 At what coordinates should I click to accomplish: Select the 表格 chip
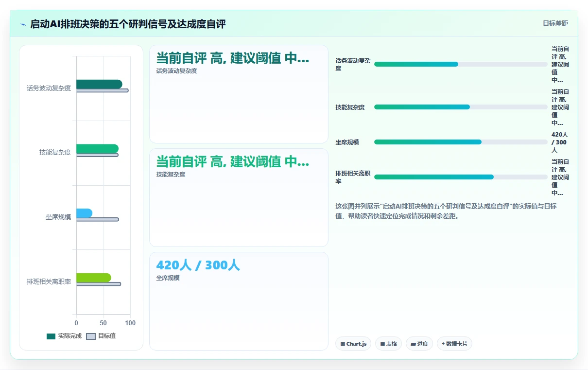(x=388, y=344)
